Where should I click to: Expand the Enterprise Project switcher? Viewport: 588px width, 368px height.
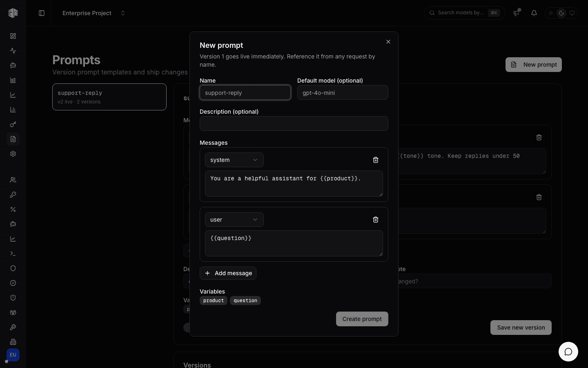94,13
